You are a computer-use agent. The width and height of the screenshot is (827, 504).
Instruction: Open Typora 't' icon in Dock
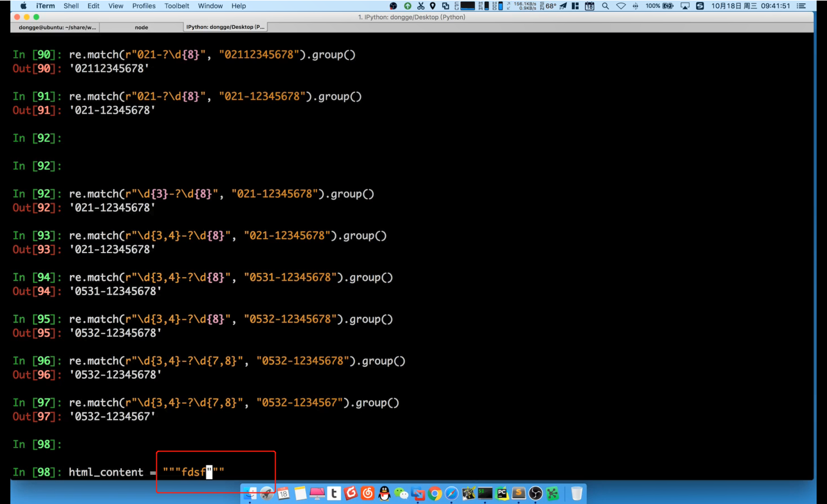coord(334,493)
